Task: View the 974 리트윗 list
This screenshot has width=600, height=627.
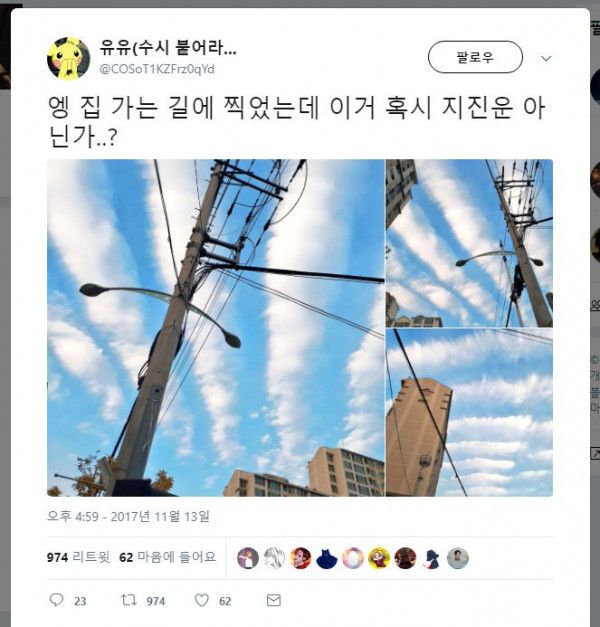Action: click(x=78, y=557)
